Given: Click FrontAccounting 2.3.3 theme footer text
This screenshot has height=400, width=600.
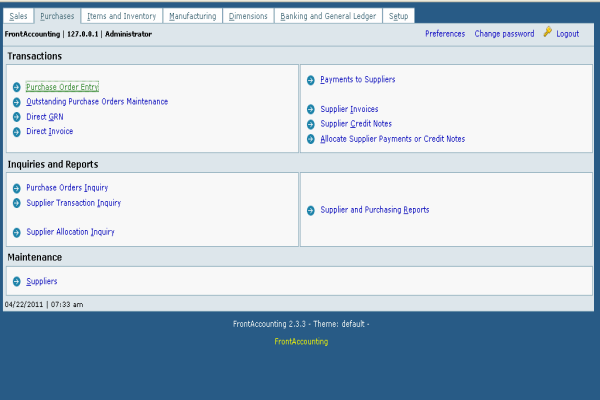Looking at the screenshot, I should [301, 324].
